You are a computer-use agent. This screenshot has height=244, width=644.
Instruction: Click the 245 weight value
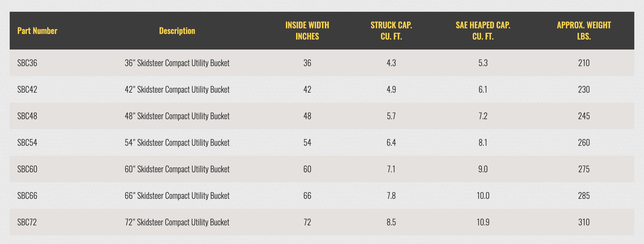pos(584,116)
